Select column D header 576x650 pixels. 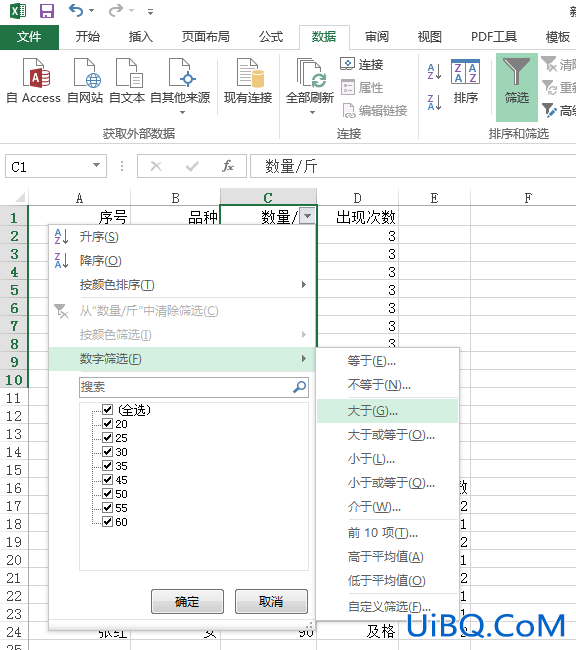(357, 198)
